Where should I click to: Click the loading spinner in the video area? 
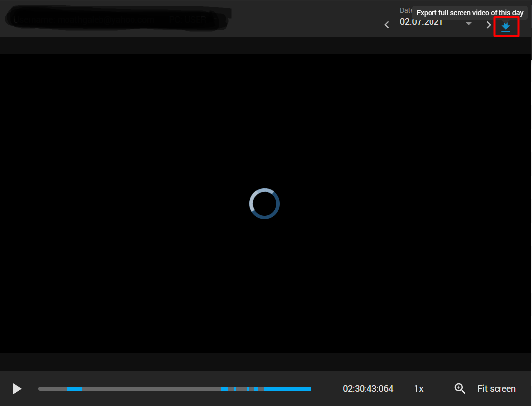[x=265, y=203]
